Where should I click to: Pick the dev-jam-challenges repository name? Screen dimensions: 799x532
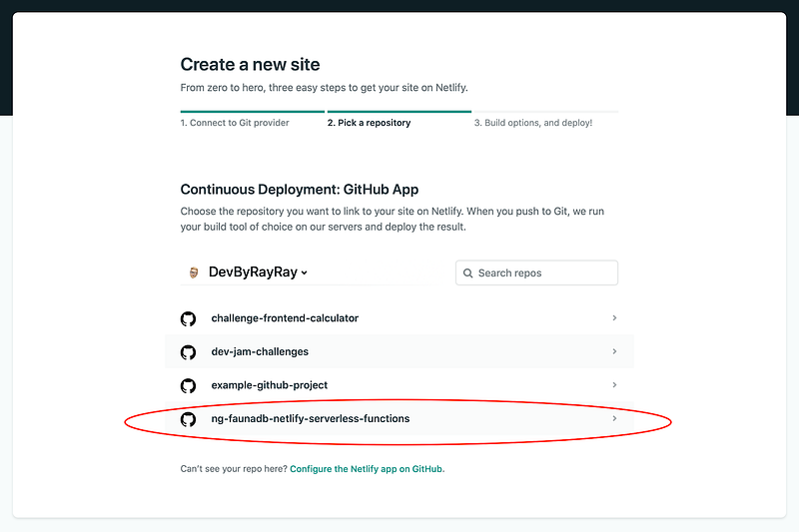[x=260, y=351]
